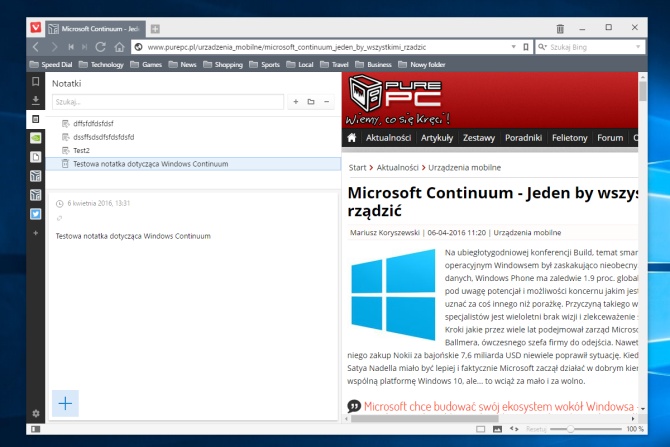Screen dimensions: 670x447
Task: Click the note text in the editor
Action: pyautogui.click(x=133, y=236)
